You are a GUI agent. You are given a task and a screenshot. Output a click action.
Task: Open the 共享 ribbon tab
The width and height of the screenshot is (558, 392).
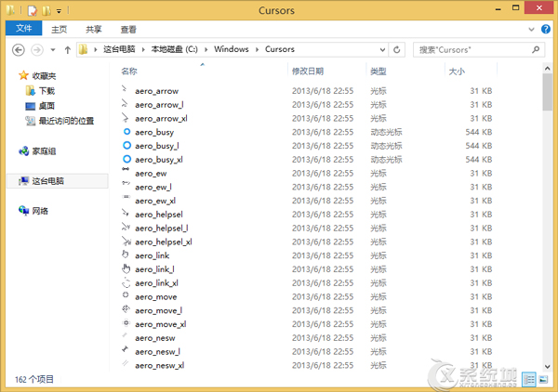[94, 29]
